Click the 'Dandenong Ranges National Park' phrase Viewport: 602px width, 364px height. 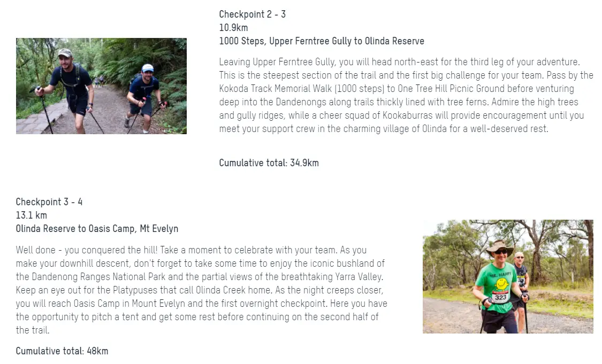click(98, 276)
